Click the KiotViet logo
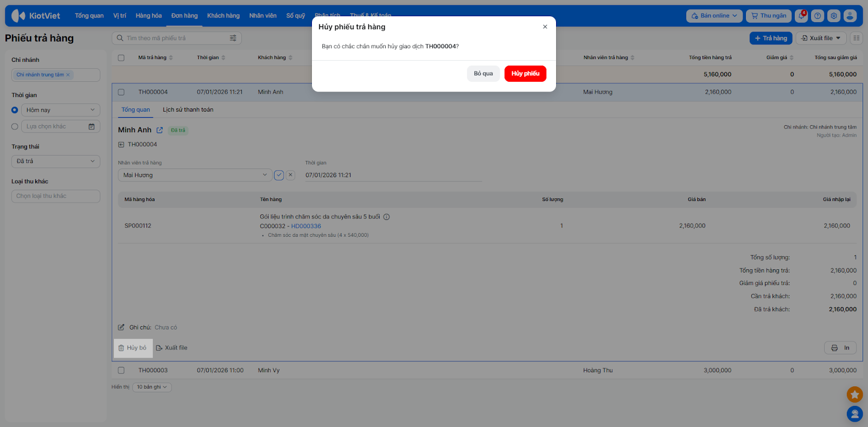 pyautogui.click(x=36, y=16)
